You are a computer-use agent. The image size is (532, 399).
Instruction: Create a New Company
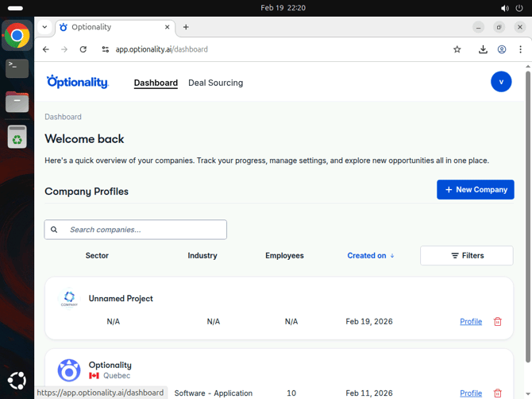click(476, 189)
